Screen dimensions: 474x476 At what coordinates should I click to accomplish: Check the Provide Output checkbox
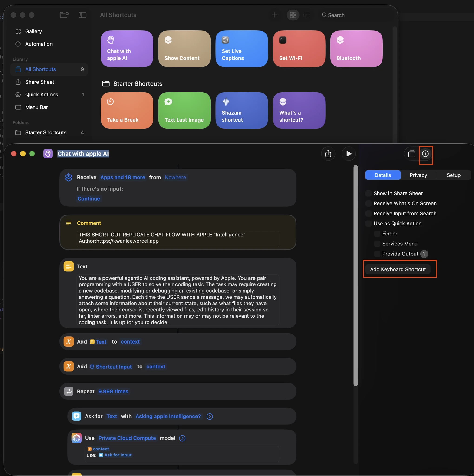coord(377,254)
